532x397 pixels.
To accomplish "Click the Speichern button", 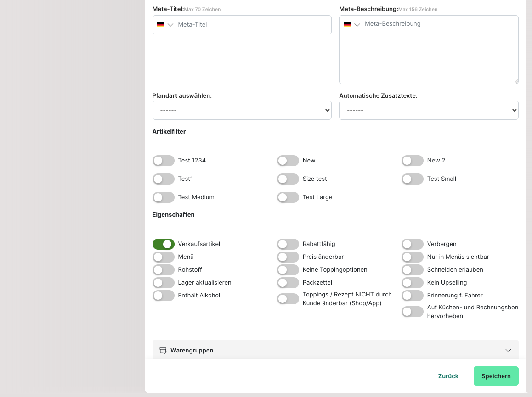I will tap(496, 376).
